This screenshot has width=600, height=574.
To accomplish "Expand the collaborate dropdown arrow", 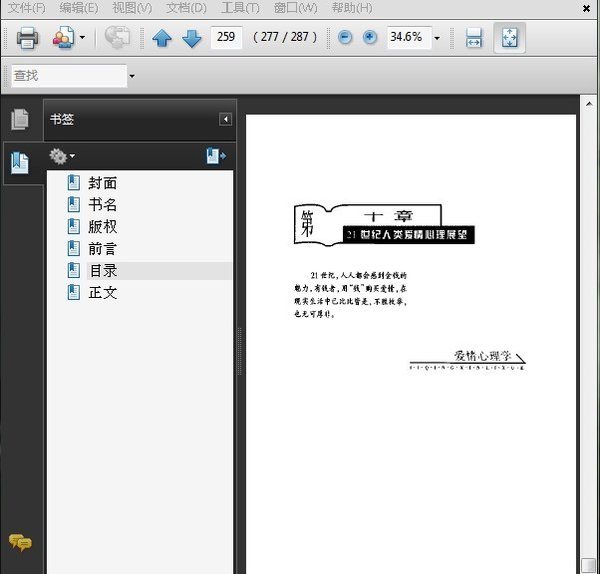I will tap(82, 38).
